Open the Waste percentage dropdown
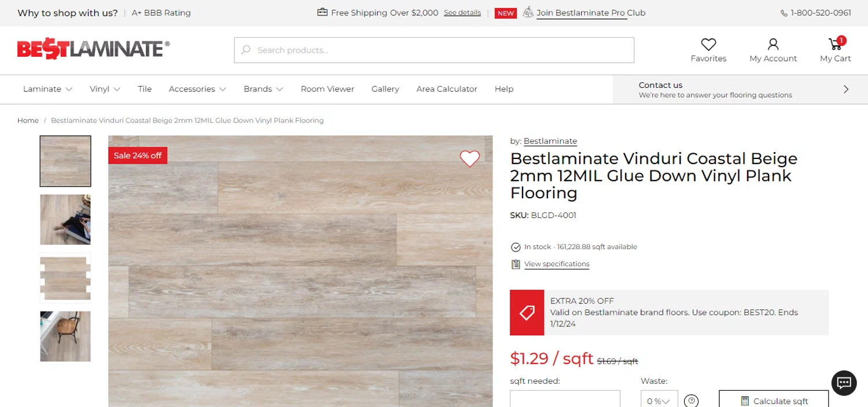This screenshot has width=868, height=407. [x=659, y=399]
